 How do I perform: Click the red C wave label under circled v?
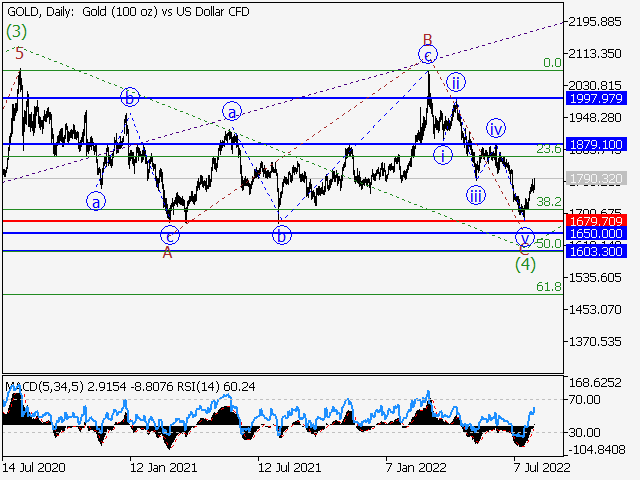[524, 250]
